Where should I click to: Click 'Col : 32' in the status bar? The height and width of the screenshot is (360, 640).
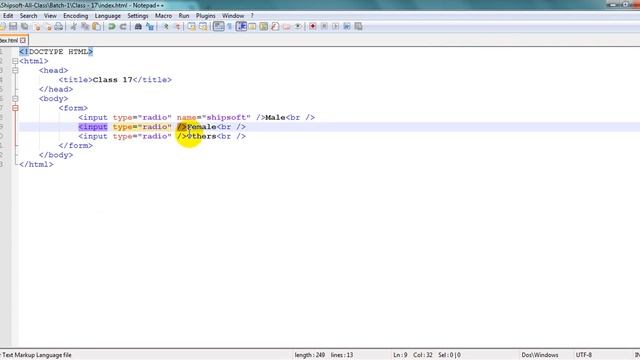(x=423, y=355)
